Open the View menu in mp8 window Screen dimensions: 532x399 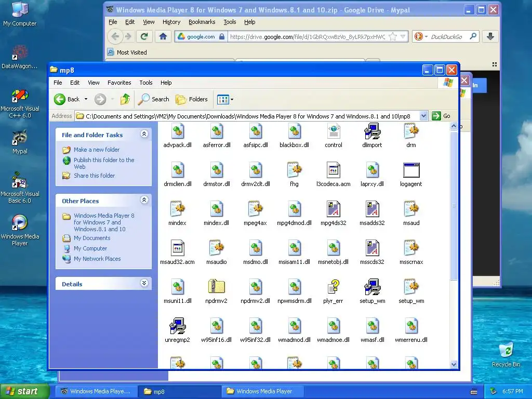click(x=94, y=83)
